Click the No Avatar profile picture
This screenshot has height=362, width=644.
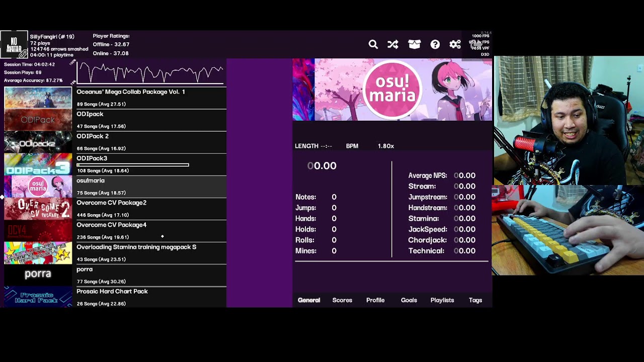point(14,45)
